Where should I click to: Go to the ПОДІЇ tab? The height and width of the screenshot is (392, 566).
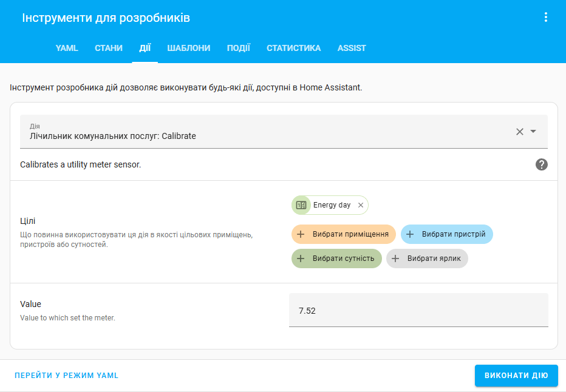(x=238, y=48)
